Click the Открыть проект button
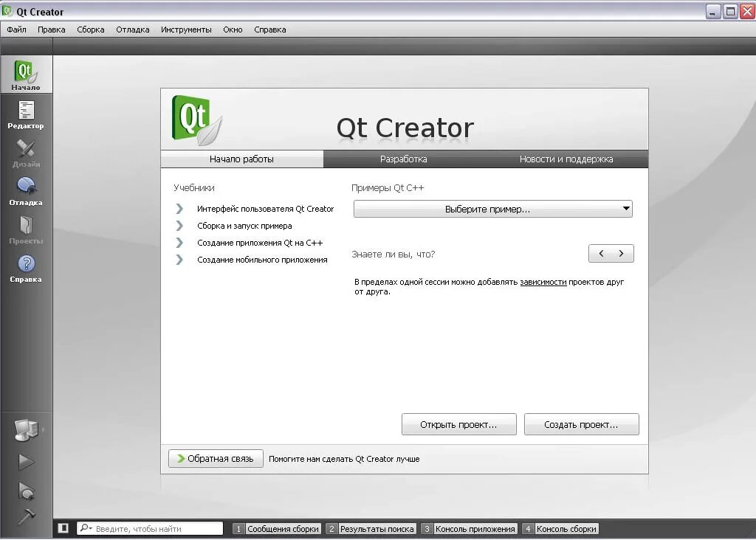The image size is (756, 540). point(459,424)
